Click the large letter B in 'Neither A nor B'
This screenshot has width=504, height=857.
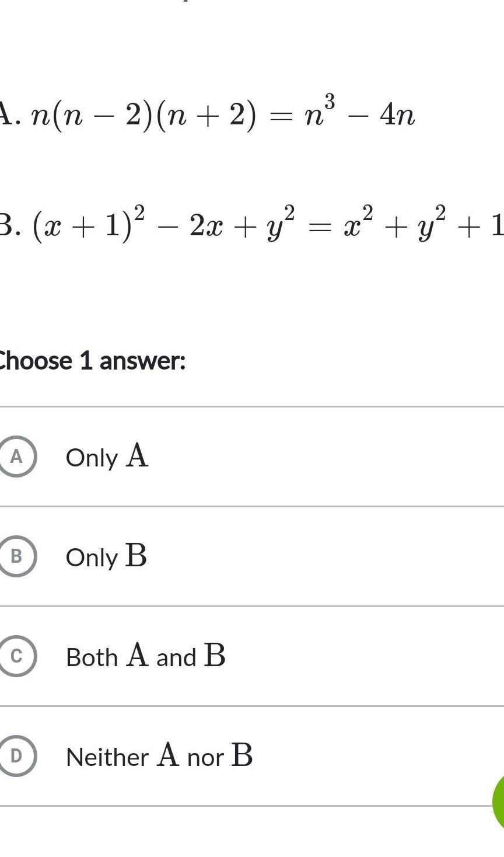242,755
